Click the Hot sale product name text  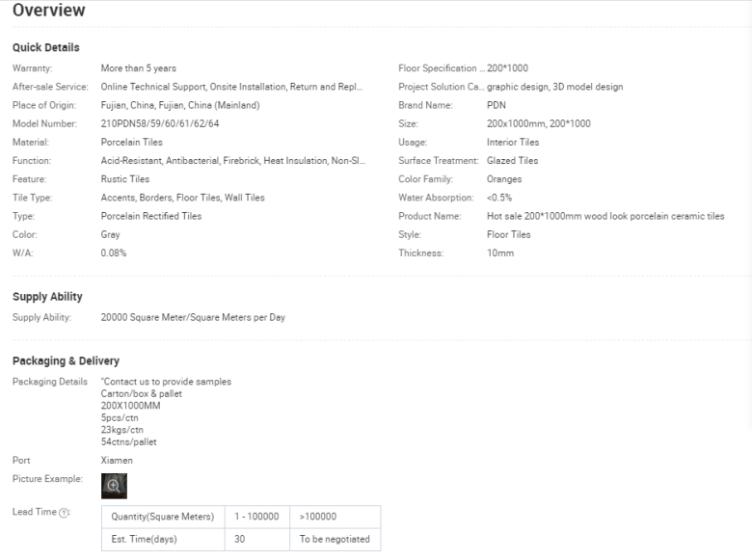pos(605,216)
